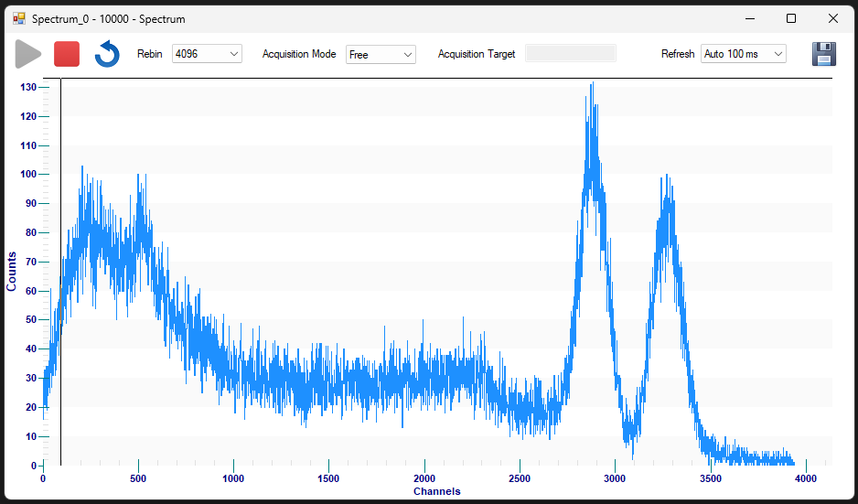858x504 pixels.
Task: Click the Counts y-axis title
Action: [x=12, y=272]
